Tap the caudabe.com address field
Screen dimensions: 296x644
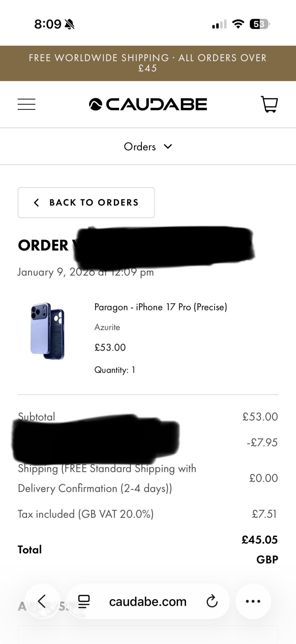click(148, 601)
